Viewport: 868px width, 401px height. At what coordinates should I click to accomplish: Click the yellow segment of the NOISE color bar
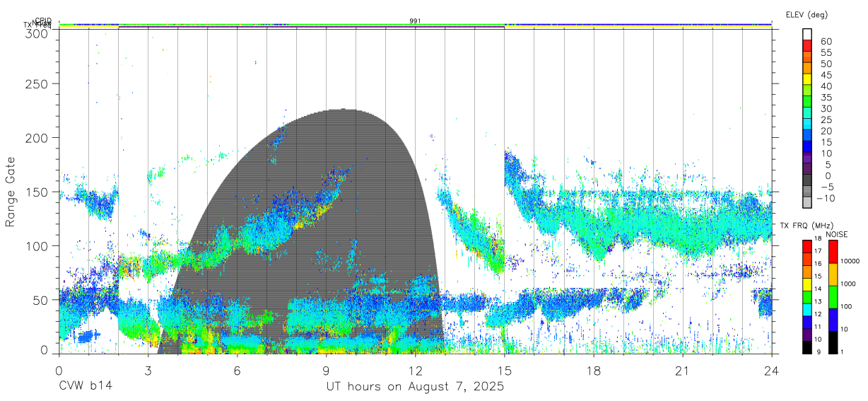[x=833, y=274]
